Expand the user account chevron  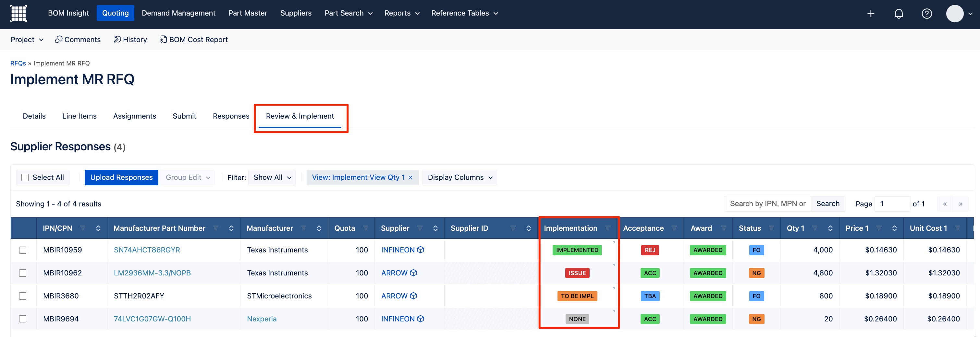(x=970, y=14)
